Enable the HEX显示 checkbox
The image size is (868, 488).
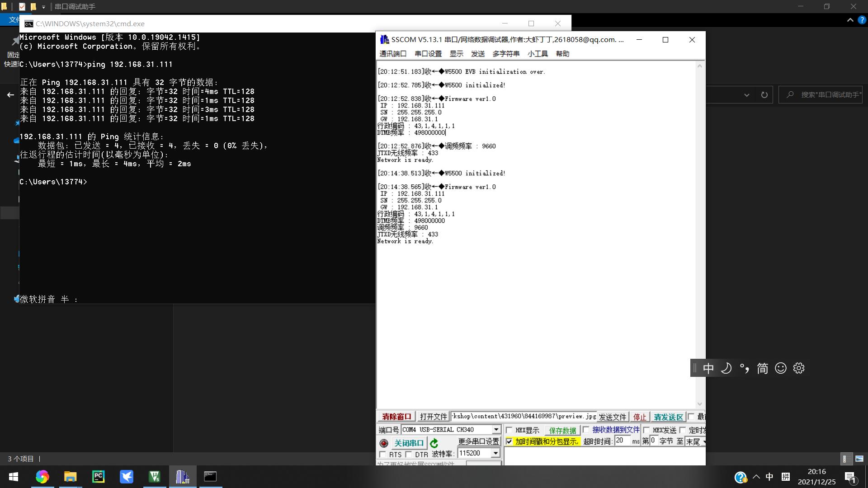click(x=509, y=430)
